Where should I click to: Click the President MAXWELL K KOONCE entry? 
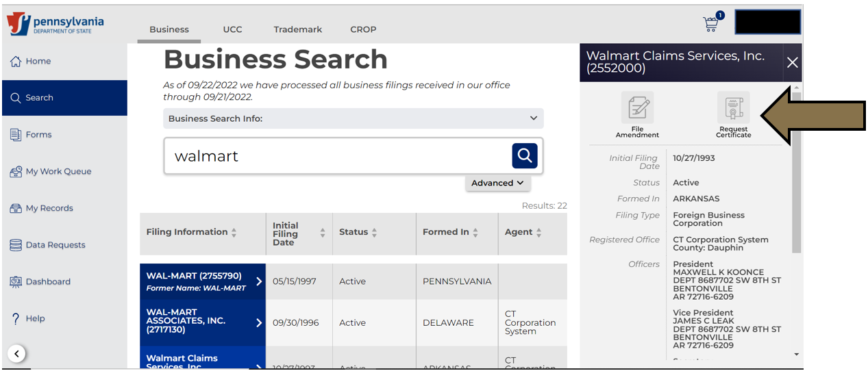(x=727, y=281)
